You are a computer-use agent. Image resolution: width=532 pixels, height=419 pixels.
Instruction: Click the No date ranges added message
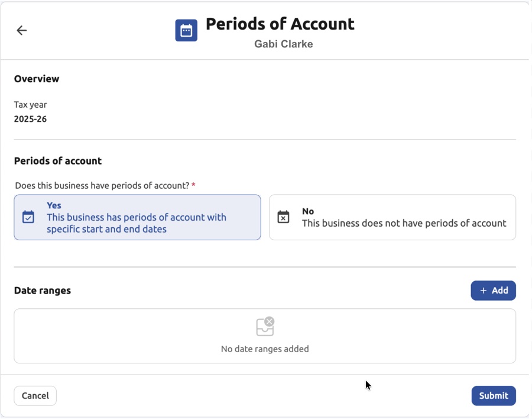point(264,349)
